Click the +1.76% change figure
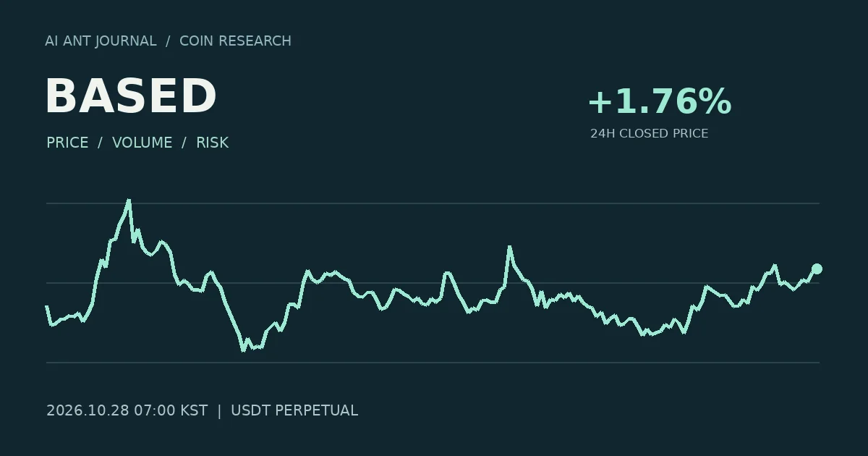Screen dimensions: 868x456 (x=660, y=101)
